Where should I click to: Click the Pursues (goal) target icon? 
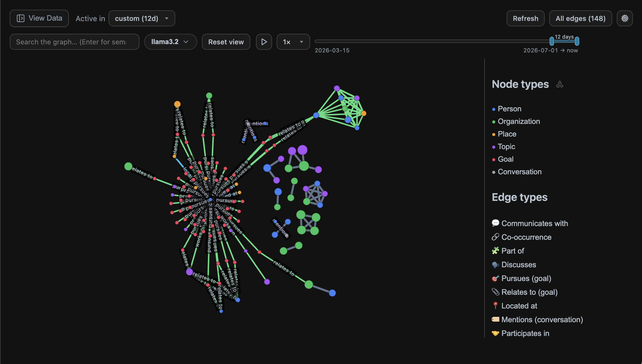click(x=495, y=278)
